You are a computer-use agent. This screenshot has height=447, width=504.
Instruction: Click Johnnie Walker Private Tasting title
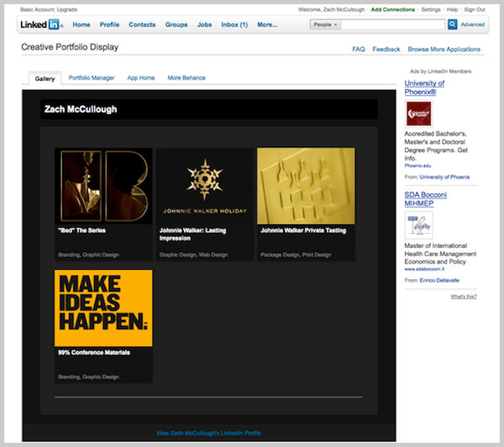coord(303,230)
